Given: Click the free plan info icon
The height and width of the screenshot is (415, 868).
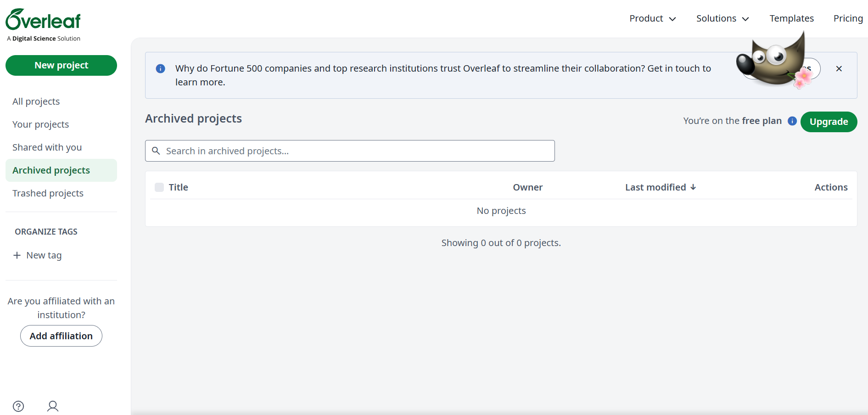Looking at the screenshot, I should tap(792, 121).
